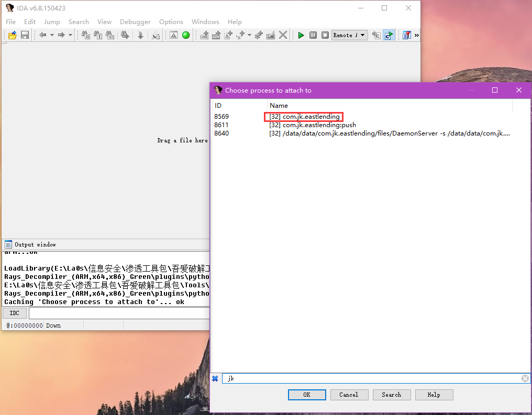Click the IDC command language button
Screen dimensions: 532x415
(14, 313)
